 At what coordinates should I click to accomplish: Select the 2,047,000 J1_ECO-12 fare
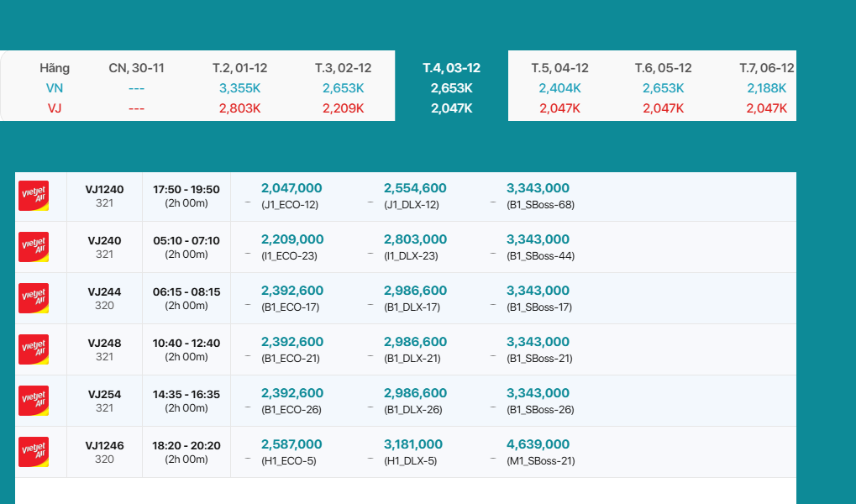click(291, 196)
